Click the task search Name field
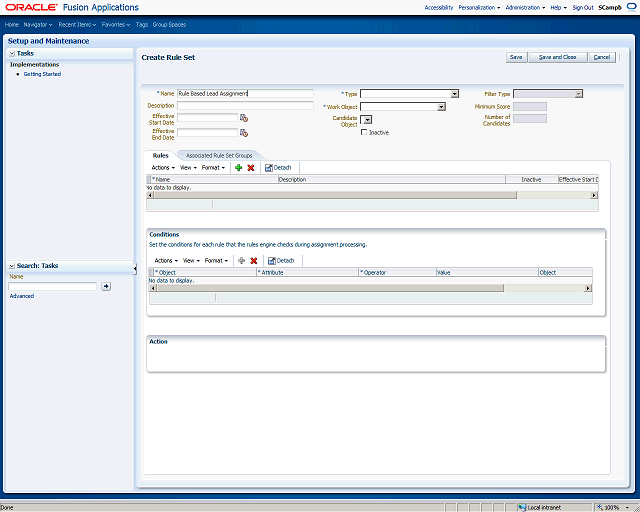Screen dimensions: 640x512 click(x=53, y=286)
